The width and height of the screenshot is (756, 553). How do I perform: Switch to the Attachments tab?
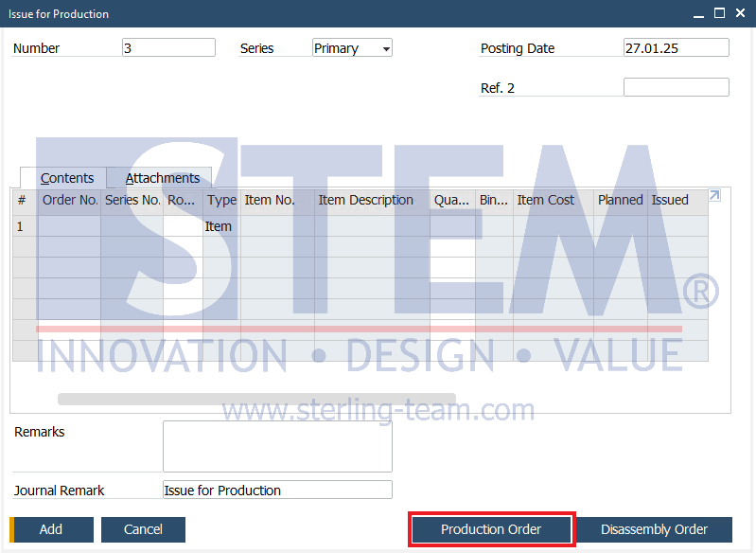click(162, 178)
